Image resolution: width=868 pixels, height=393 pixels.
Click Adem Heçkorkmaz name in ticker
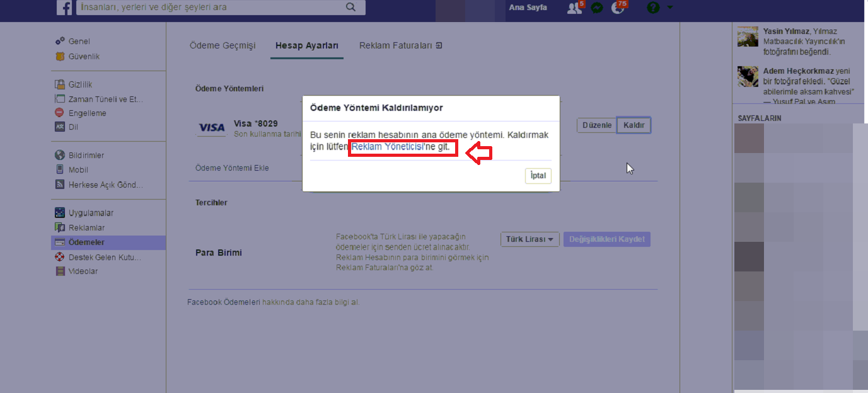[798, 71]
